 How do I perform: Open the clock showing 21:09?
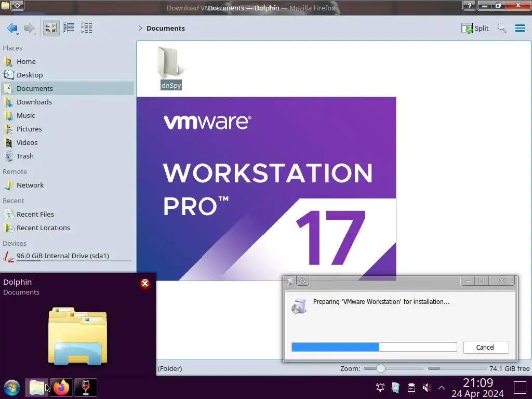(477, 388)
